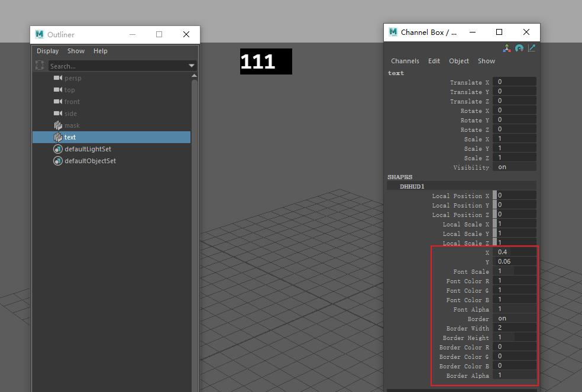The height and width of the screenshot is (392, 582).
Task: Click the defaultLightSet set icon
Action: click(58, 149)
